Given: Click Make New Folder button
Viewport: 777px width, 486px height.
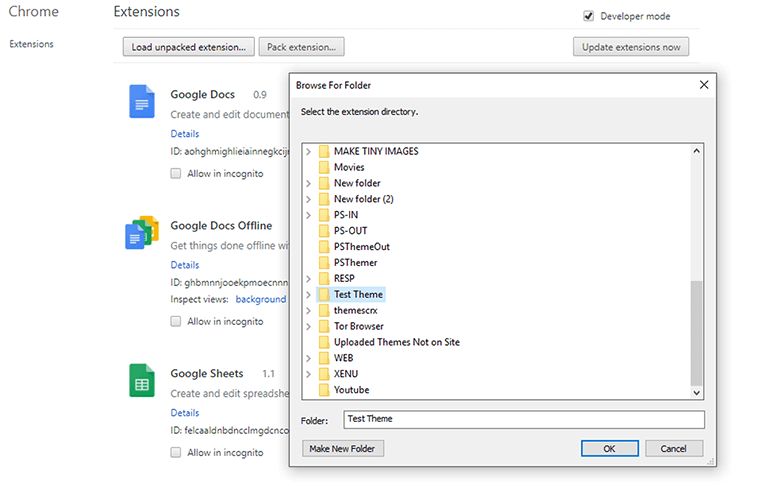Looking at the screenshot, I should [x=342, y=448].
